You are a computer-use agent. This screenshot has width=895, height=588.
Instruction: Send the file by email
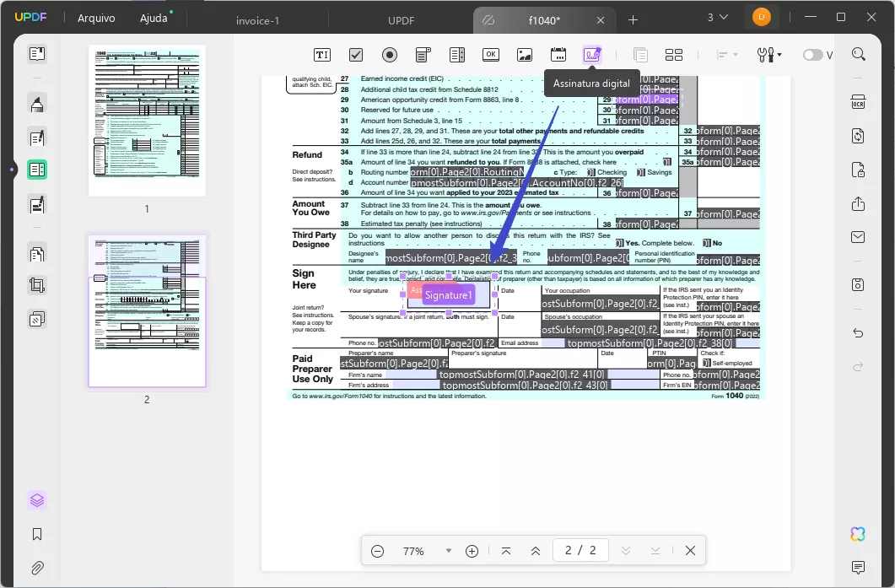[x=858, y=237]
